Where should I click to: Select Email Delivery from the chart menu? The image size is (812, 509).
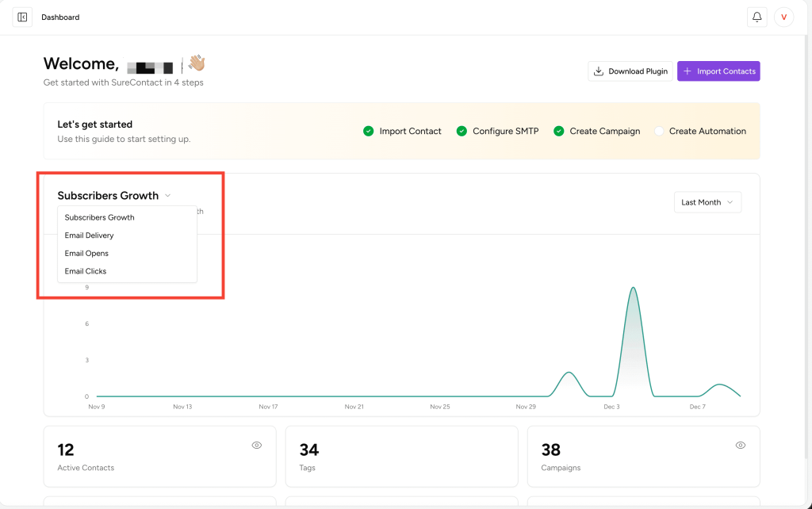coord(89,235)
